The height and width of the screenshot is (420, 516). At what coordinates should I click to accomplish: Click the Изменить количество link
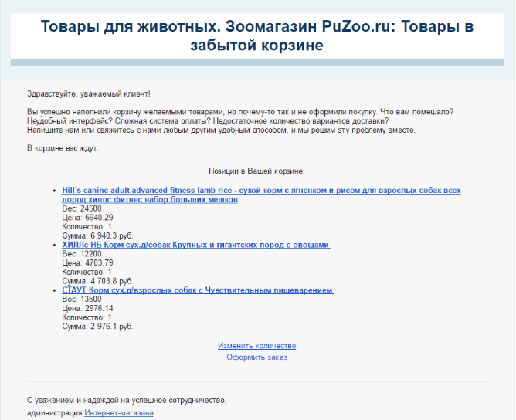tap(256, 346)
